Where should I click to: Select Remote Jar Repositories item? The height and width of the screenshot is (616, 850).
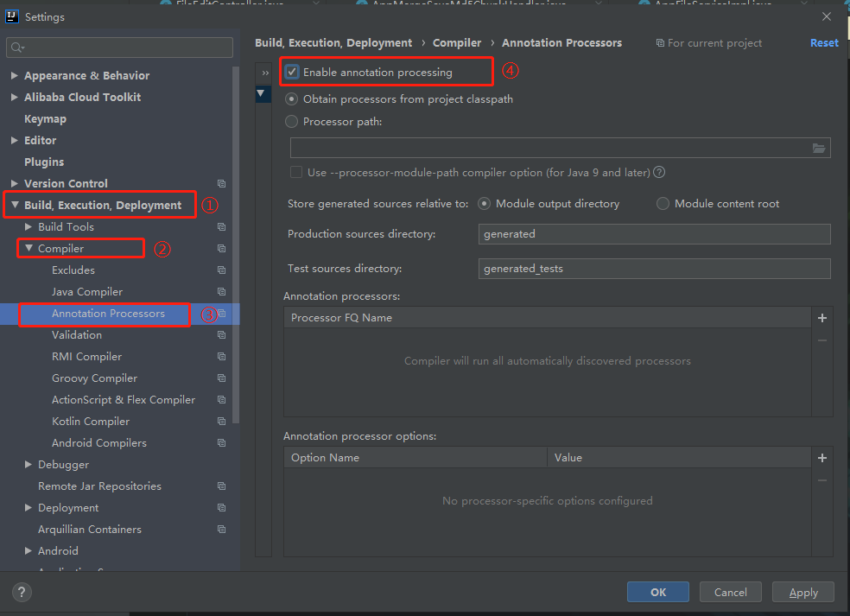(99, 486)
